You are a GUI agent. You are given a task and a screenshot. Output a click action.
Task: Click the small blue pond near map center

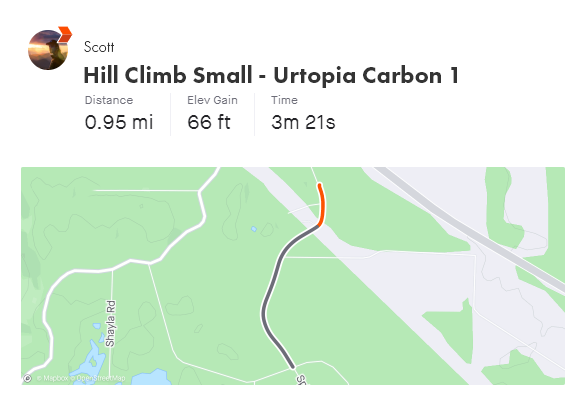point(254,229)
